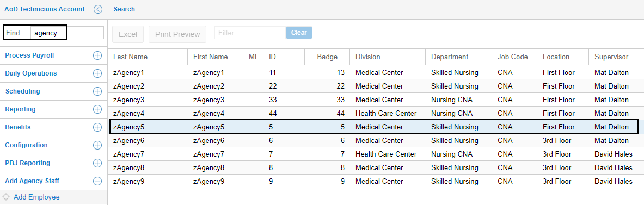Open Print Preview

click(177, 34)
